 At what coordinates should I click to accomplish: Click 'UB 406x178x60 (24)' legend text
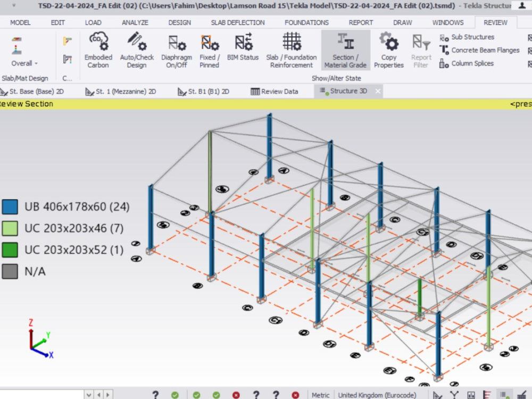coord(77,206)
